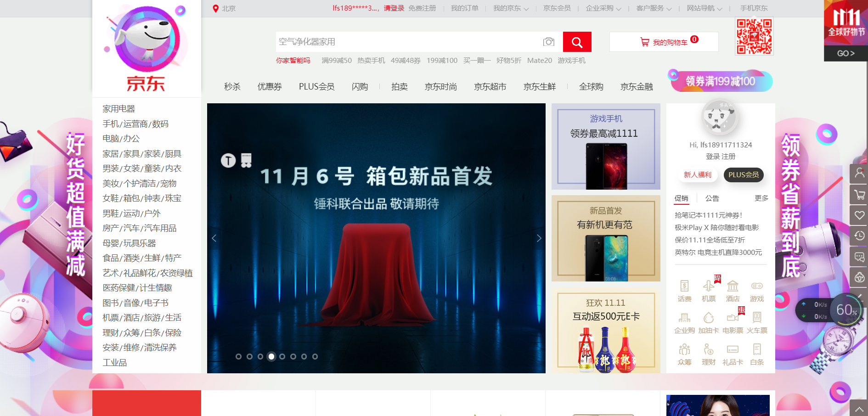Open the 抢笔记本1111元神券 promotion
Screen dimensions: 868x416
click(x=708, y=215)
